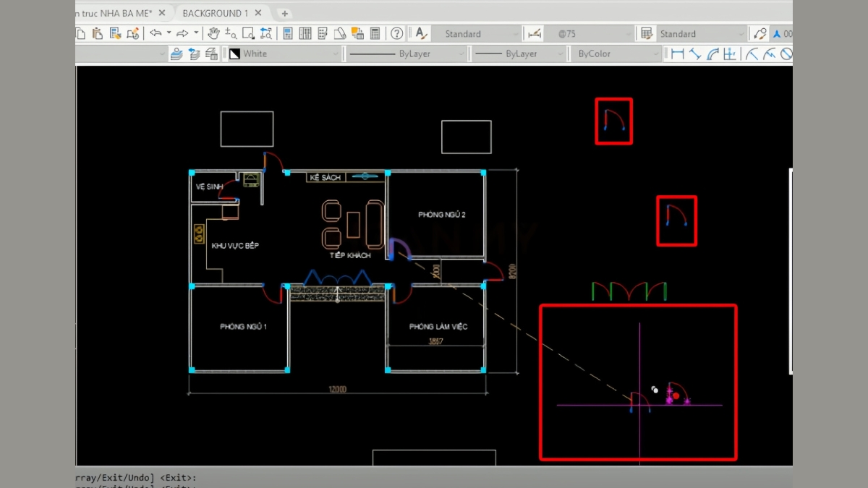Click the White color swatch box

tap(234, 53)
